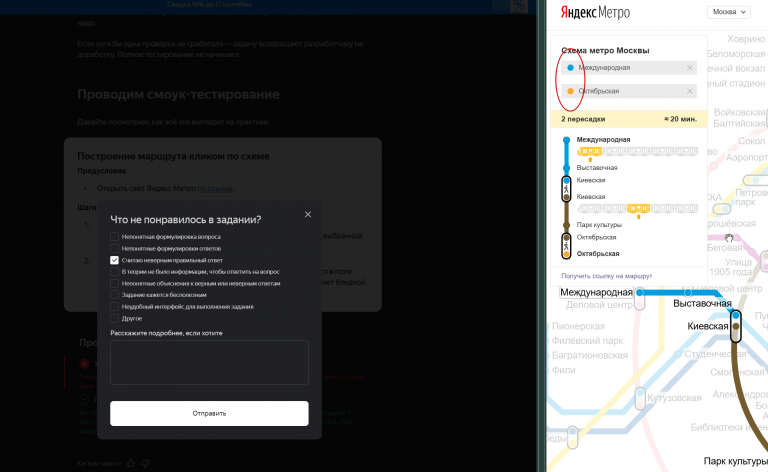The width and height of the screenshot is (768, 472).
Task: Click the 'Расскажите подробнее' text area
Action: 209,362
